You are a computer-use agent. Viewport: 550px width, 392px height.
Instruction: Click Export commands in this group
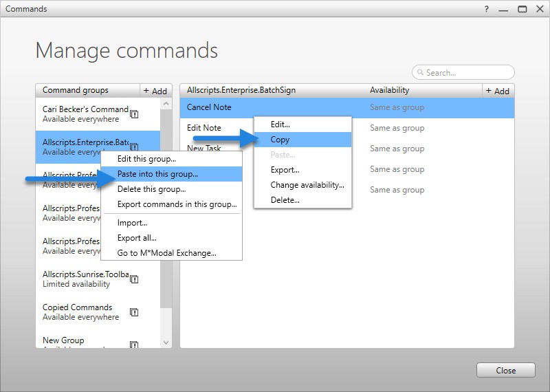click(177, 204)
